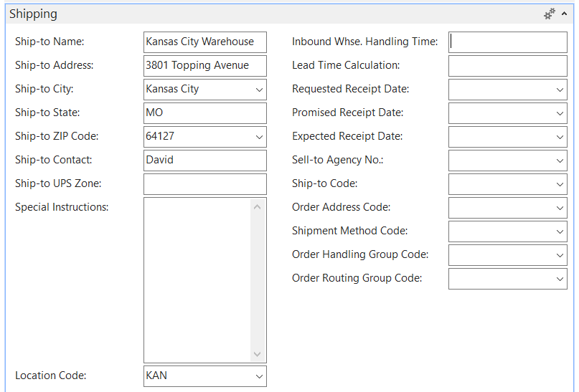Expand the Ship-to ZIP Code dropdown
The image size is (579, 392).
[258, 137]
